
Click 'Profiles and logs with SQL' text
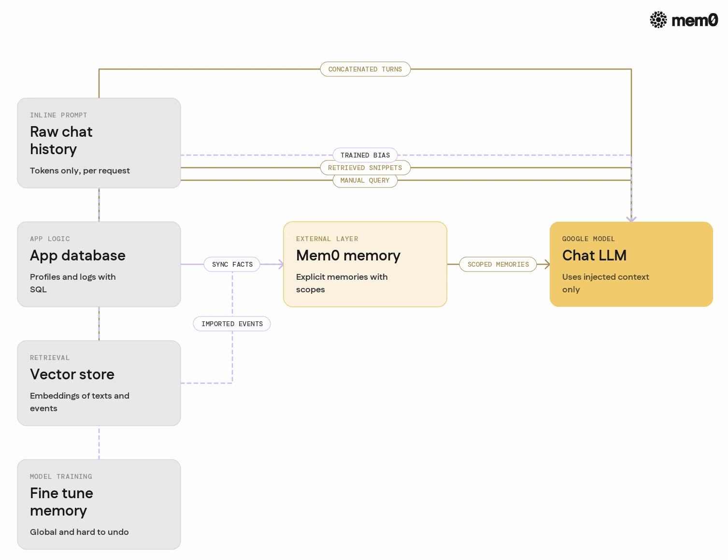click(x=73, y=283)
